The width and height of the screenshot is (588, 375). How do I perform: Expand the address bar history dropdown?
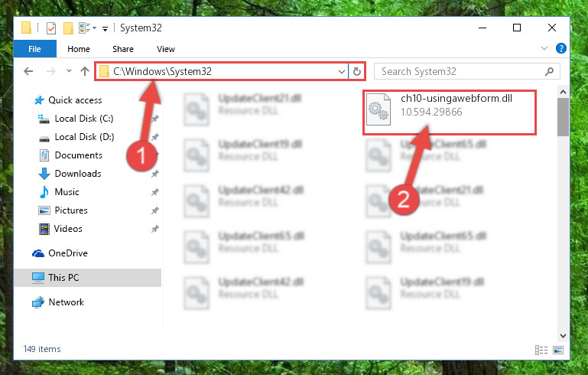[x=342, y=71]
